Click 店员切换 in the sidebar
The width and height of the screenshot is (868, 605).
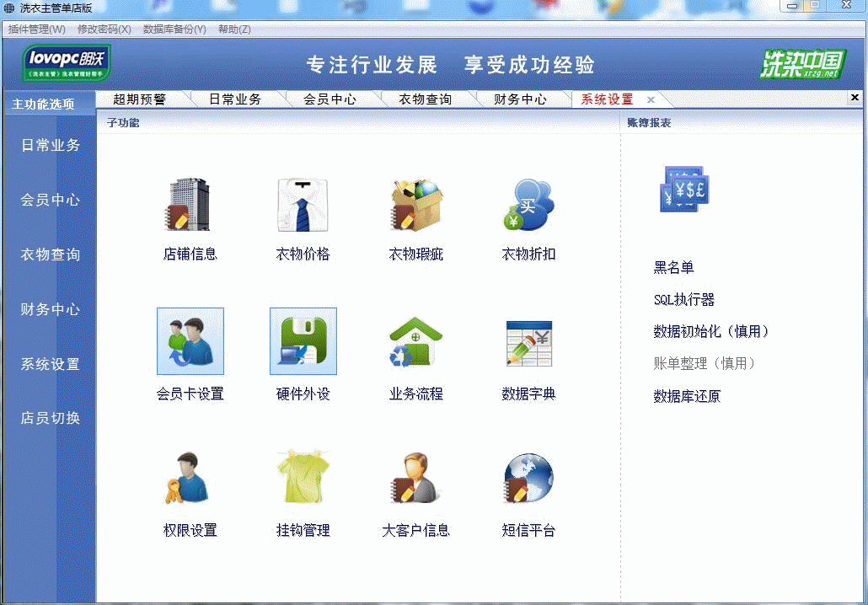click(x=51, y=418)
